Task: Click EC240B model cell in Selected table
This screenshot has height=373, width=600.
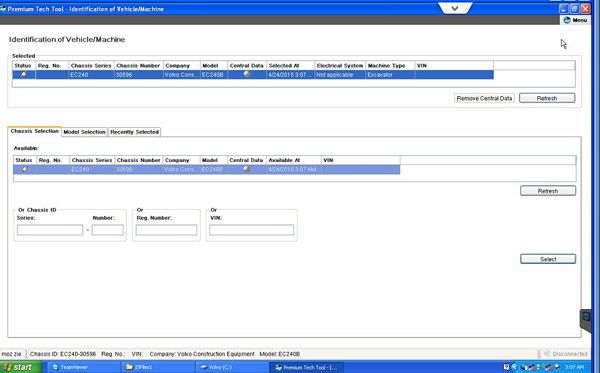Action: (214, 75)
